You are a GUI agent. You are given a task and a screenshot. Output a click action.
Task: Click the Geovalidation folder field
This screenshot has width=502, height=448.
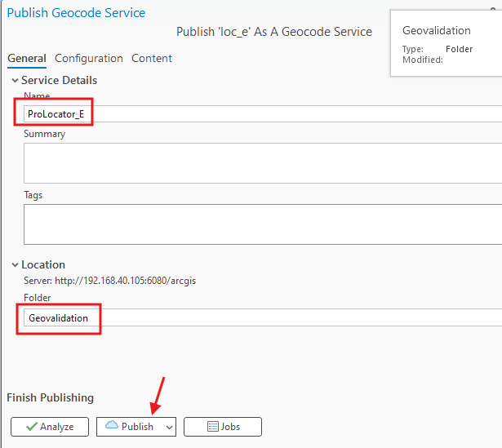click(263, 317)
